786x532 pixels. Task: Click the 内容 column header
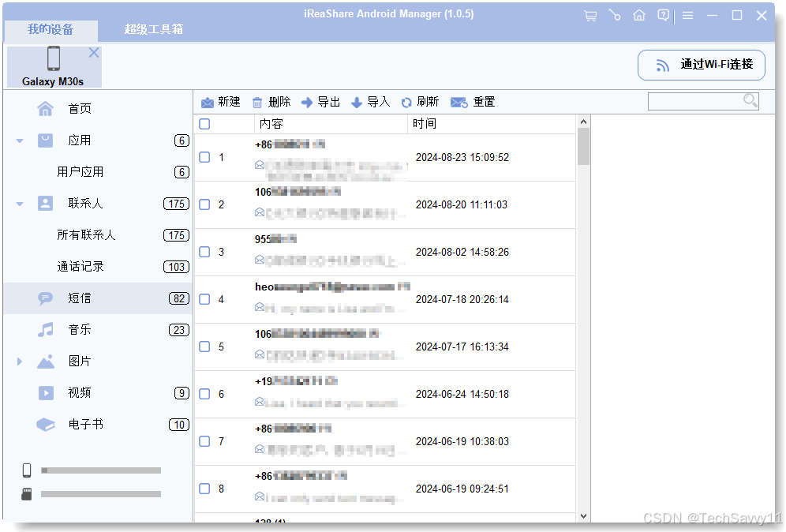pyautogui.click(x=331, y=124)
